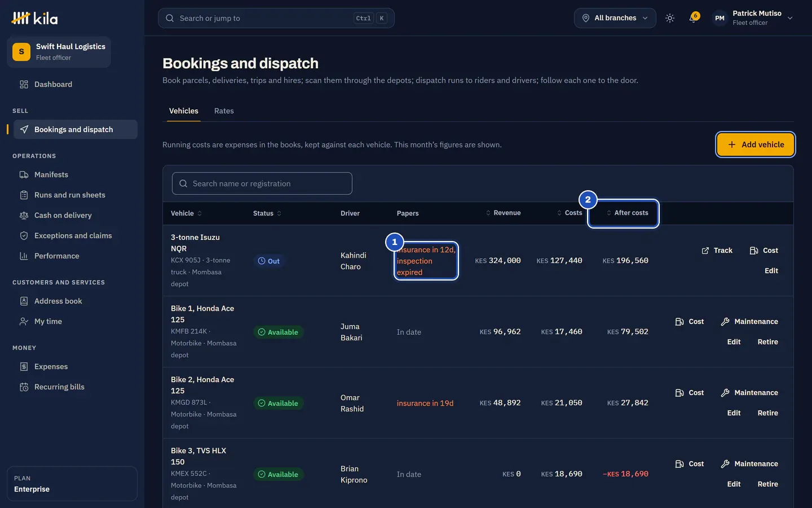
Task: Sort table by Status column
Action: pyautogui.click(x=267, y=213)
